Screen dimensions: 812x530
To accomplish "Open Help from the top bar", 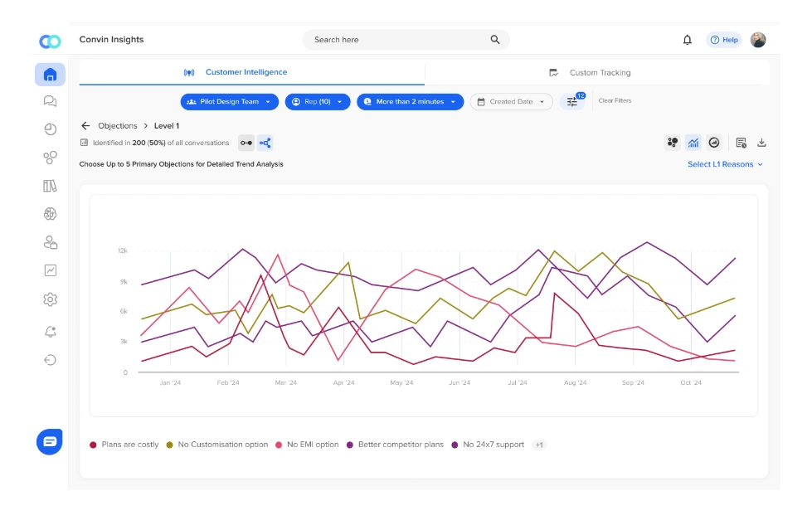I will pyautogui.click(x=724, y=39).
